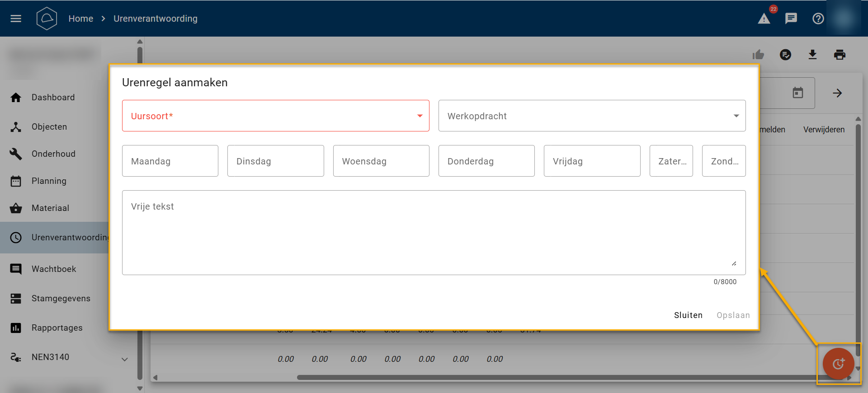Click the print icon
This screenshot has width=868, height=393.
pos(840,55)
